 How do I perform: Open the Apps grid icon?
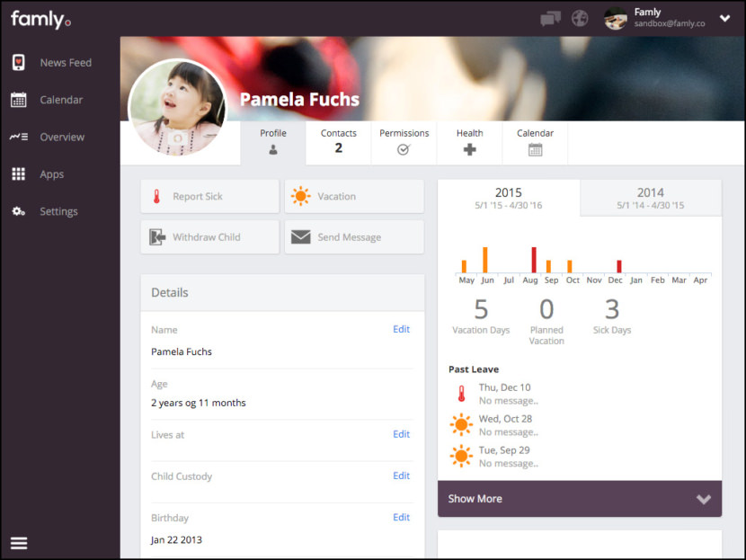click(19, 174)
